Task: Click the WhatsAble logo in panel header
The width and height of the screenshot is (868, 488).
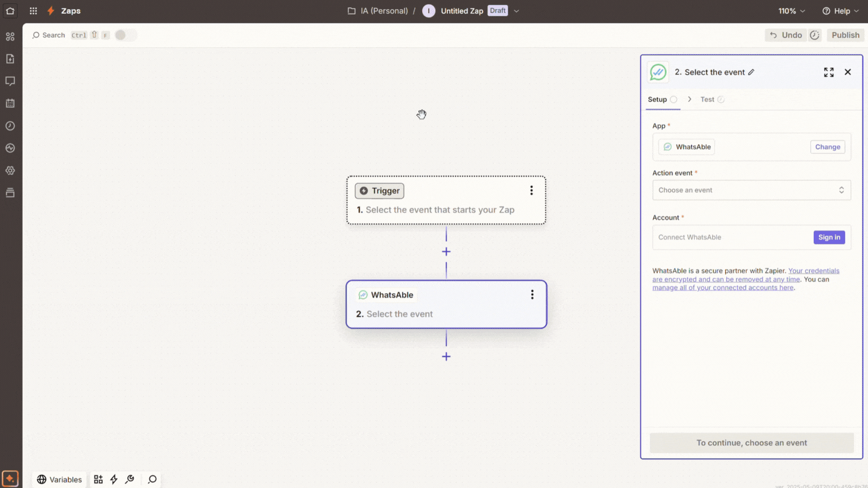Action: coord(658,72)
